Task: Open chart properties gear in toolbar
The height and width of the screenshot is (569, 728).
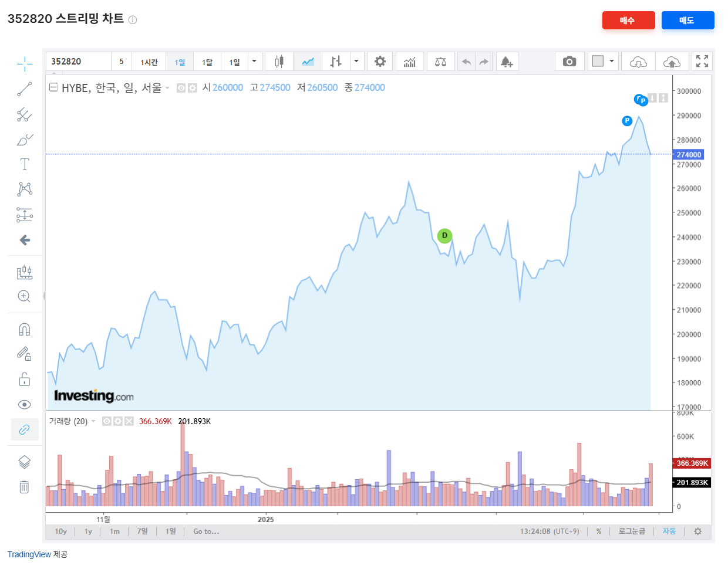Action: (380, 62)
